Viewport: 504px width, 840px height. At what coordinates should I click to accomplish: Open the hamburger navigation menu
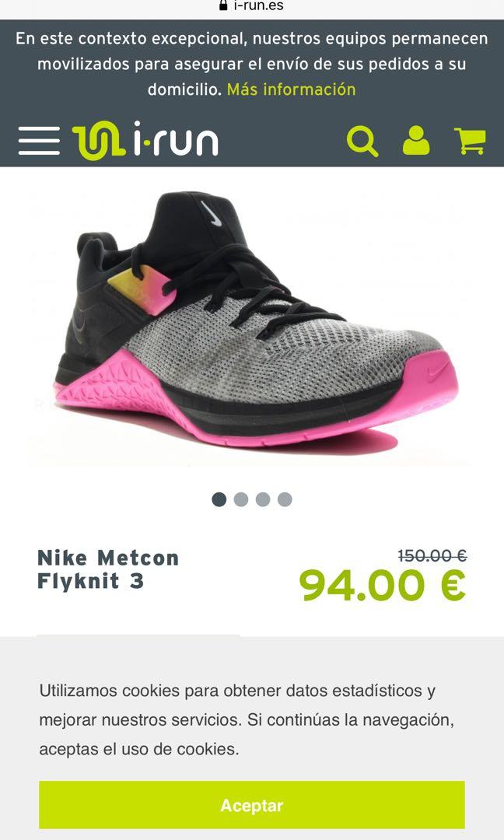pyautogui.click(x=39, y=141)
